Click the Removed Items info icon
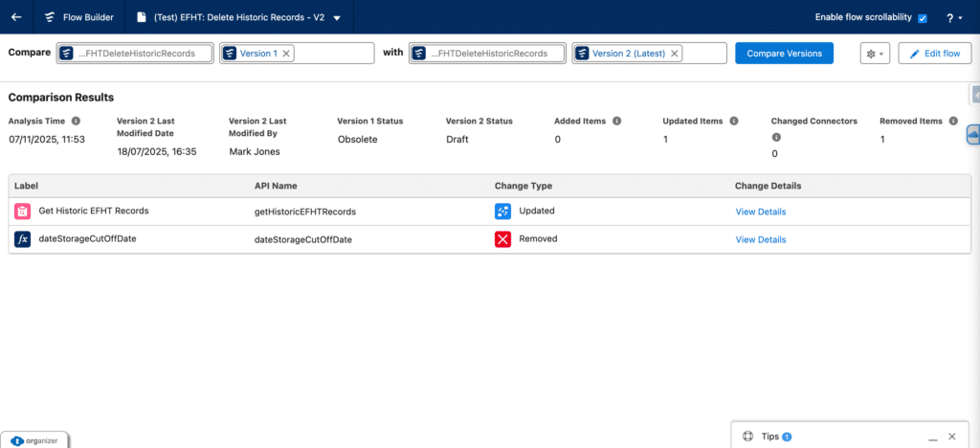980x448 pixels. click(x=952, y=121)
